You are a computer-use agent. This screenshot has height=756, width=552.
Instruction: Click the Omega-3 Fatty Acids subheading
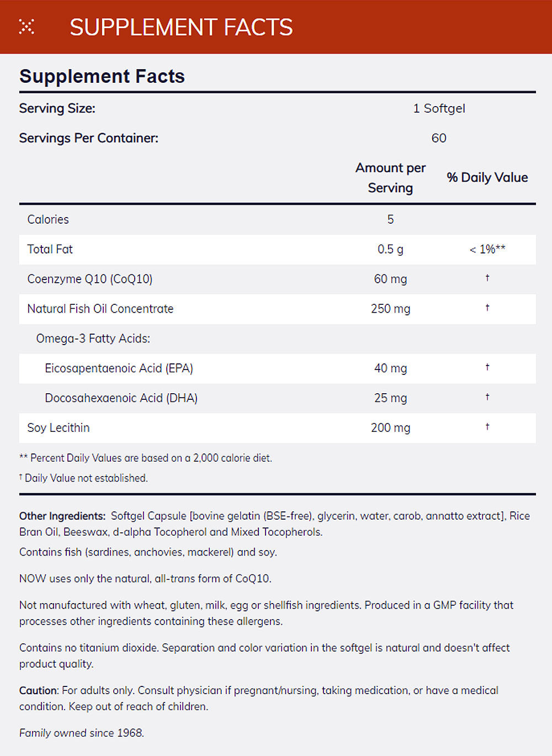point(93,339)
